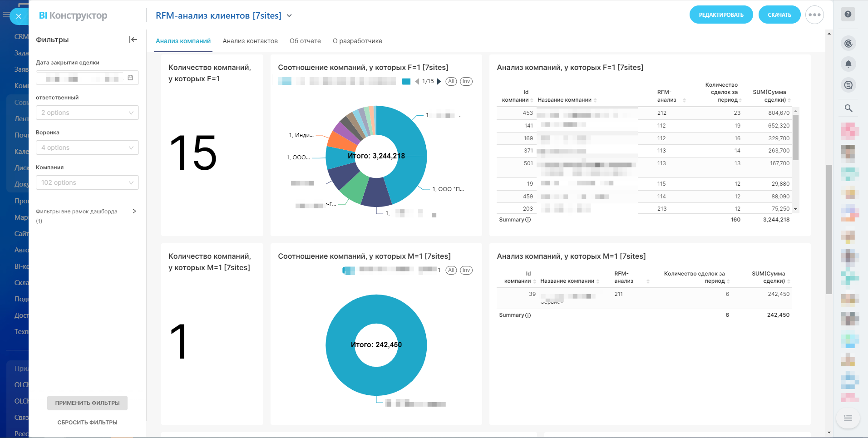
Task: Open the Об отчете tab
Action: click(x=305, y=41)
